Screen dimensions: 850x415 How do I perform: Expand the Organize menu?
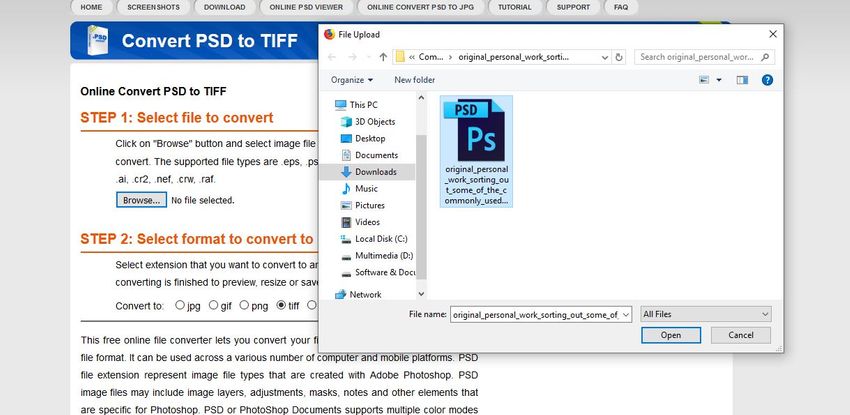click(x=351, y=79)
